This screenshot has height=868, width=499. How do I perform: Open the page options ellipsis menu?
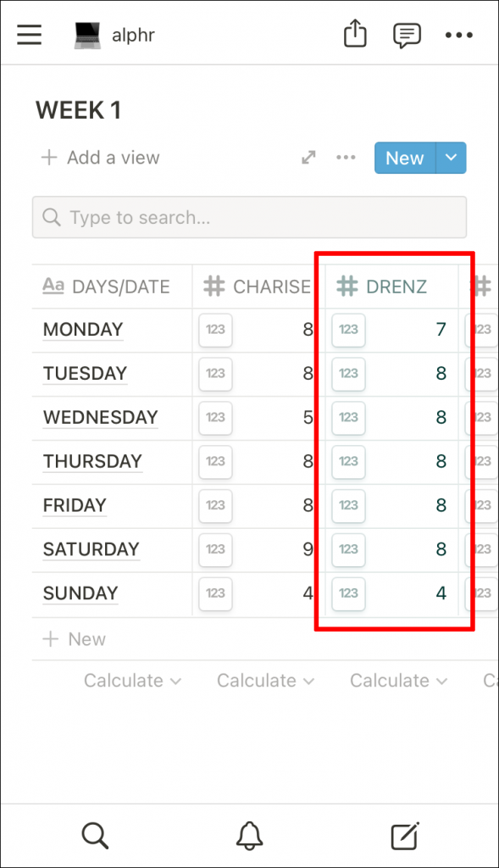tap(459, 35)
